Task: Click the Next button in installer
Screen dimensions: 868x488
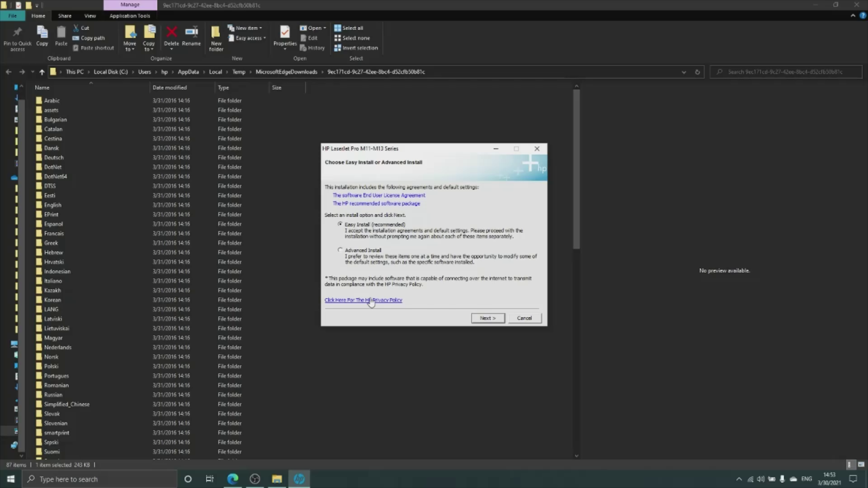Action: pos(488,318)
